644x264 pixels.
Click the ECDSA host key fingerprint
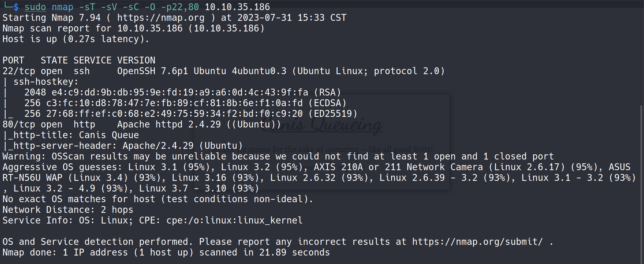[174, 103]
